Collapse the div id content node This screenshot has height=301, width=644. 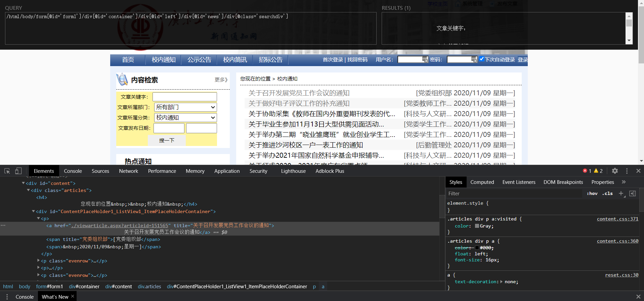click(x=24, y=183)
